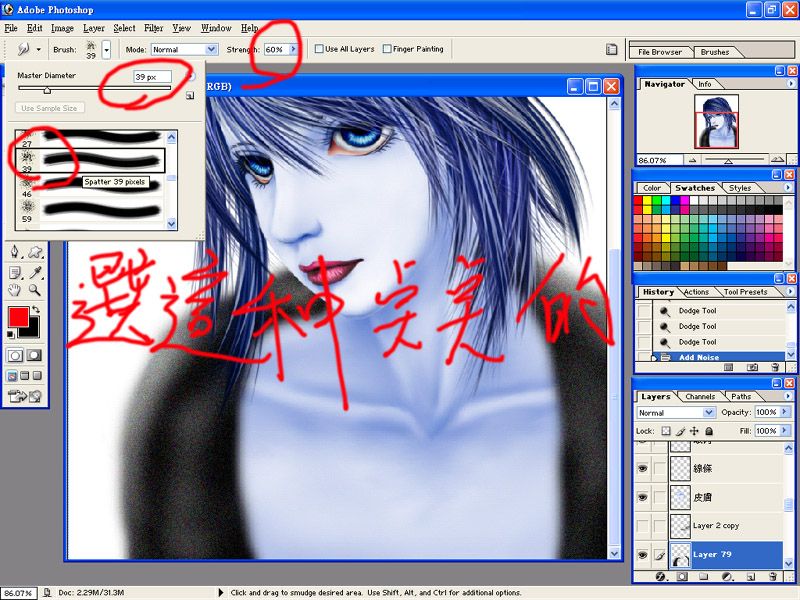Delete the selected layer
The width and height of the screenshot is (800, 600).
773,577
